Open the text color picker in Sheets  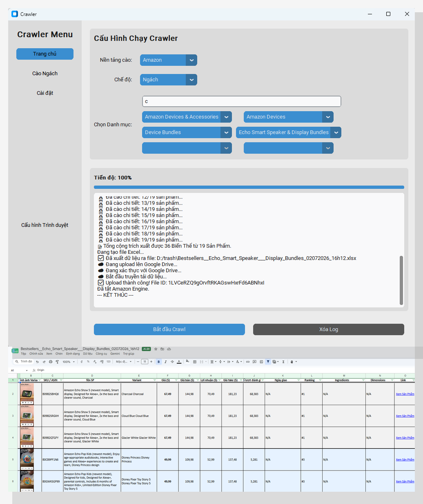click(179, 362)
